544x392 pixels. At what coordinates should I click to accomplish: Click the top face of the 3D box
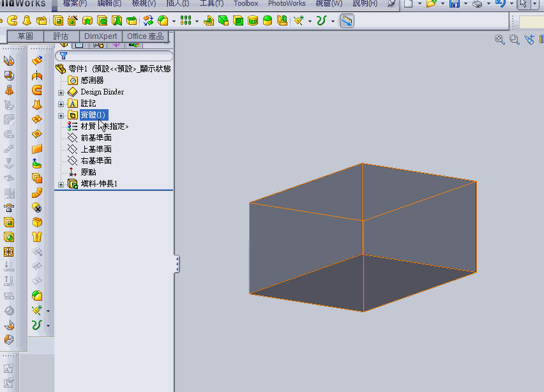[x=363, y=192]
